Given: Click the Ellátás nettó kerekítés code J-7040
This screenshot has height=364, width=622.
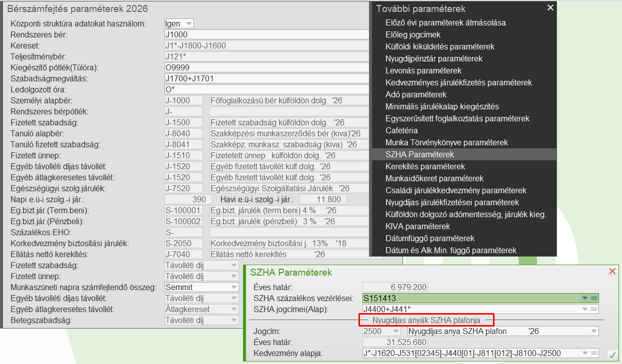Looking at the screenshot, I should point(183,255).
